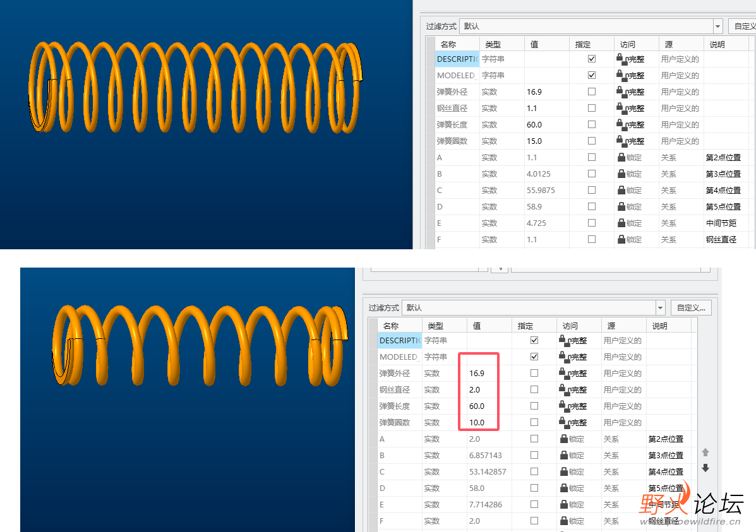Click the 10-coil spring model in the lower viewport

[x=200, y=345]
